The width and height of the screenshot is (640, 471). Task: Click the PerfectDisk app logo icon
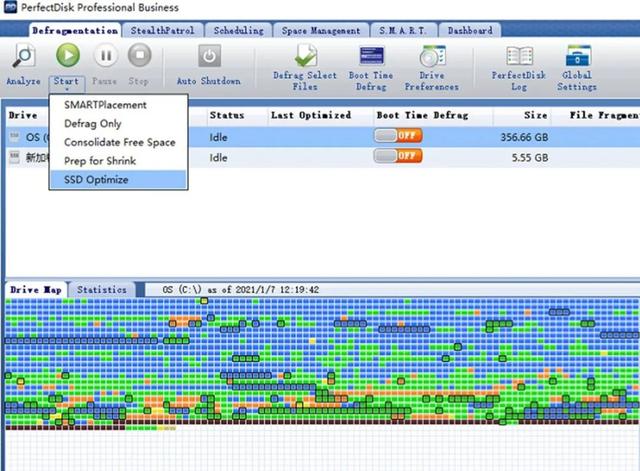(10, 7)
